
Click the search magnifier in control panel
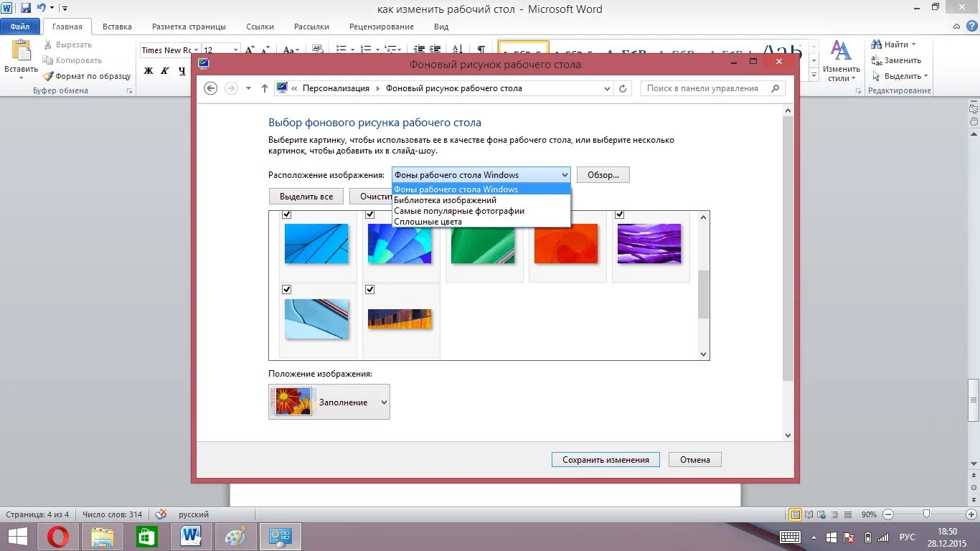(775, 88)
